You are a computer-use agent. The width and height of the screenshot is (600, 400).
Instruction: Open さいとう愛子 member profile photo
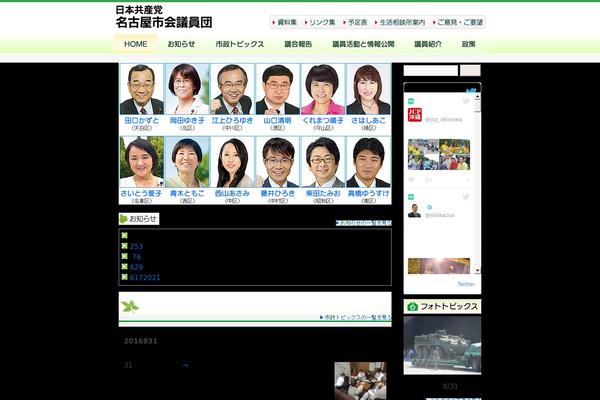pos(142,162)
